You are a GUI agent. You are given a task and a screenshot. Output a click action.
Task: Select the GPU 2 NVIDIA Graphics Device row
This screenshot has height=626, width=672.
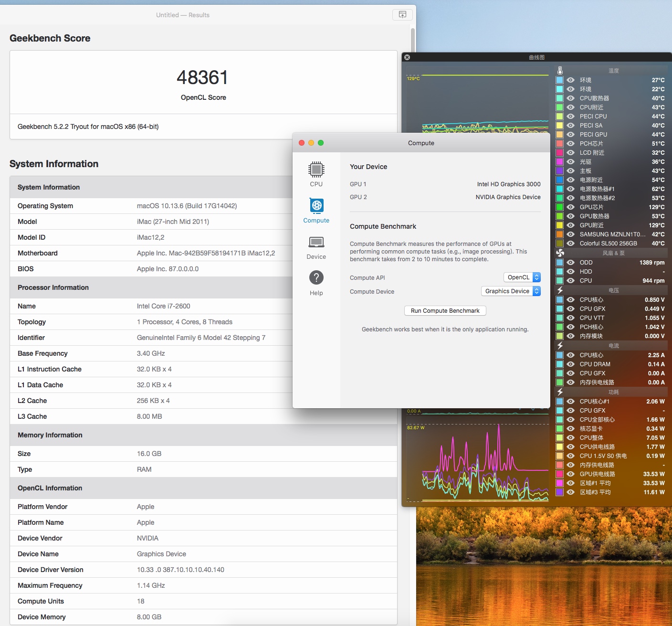click(x=445, y=197)
